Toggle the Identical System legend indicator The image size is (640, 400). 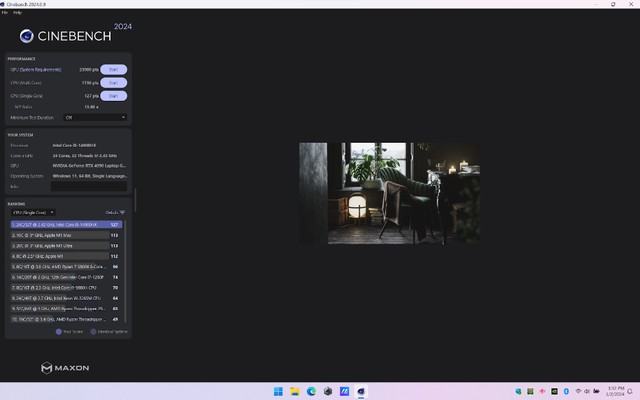point(92,331)
